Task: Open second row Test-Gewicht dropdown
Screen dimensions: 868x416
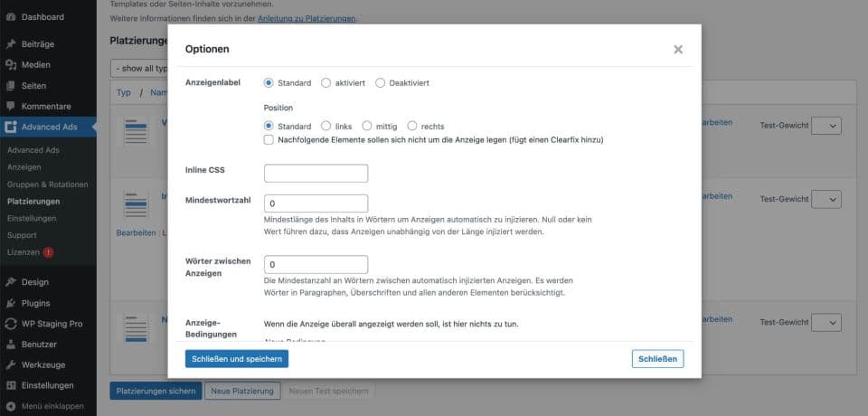Action: tap(826, 199)
